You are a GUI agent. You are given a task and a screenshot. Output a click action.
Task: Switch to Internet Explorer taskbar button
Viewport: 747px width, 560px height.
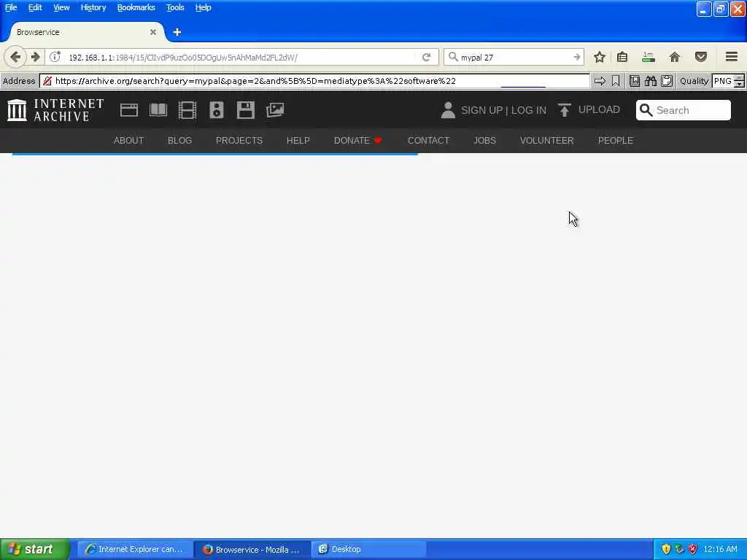pos(135,550)
